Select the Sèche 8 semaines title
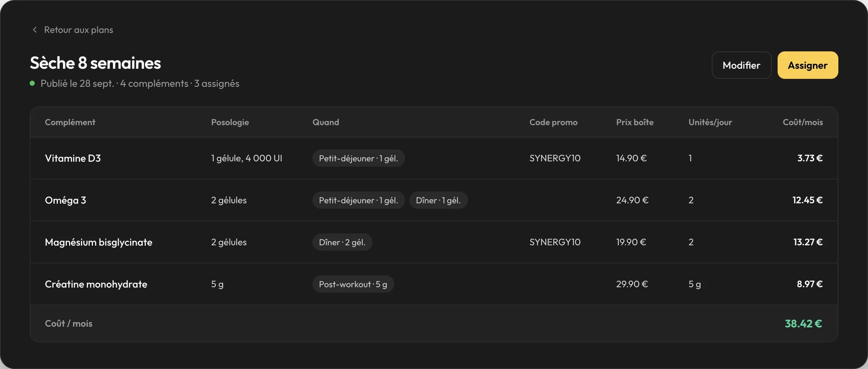The width and height of the screenshot is (868, 369). tap(95, 63)
